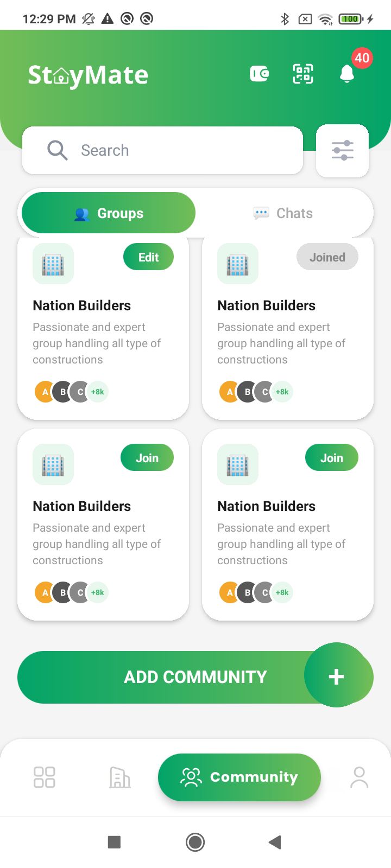Tap the StayMate logo
391x868 pixels.
[88, 75]
